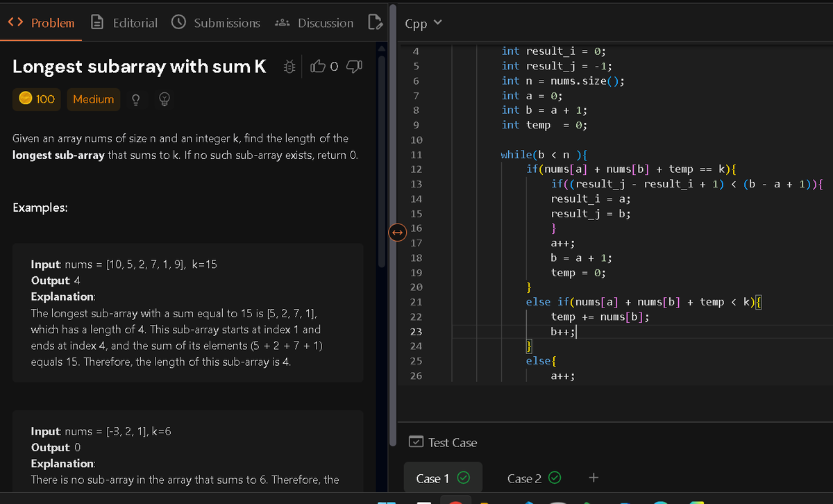Open the Submissions tab
The width and height of the screenshot is (833, 504).
coord(216,23)
